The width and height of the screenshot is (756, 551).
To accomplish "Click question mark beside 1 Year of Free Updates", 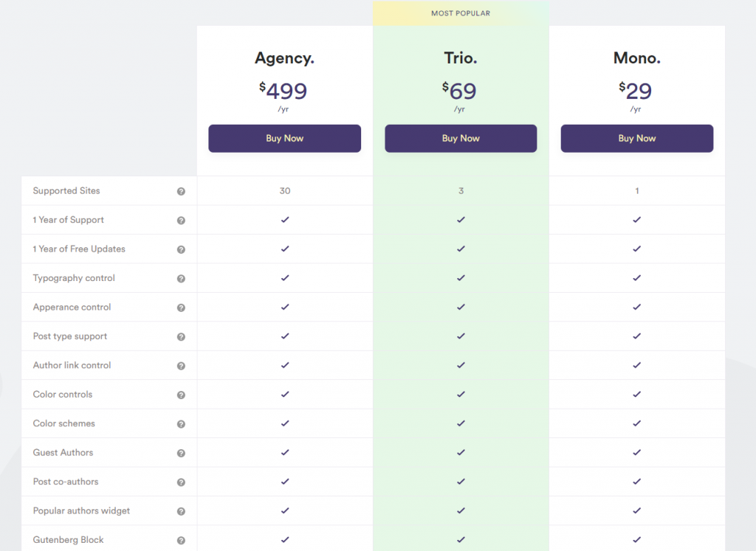I will 181,249.
